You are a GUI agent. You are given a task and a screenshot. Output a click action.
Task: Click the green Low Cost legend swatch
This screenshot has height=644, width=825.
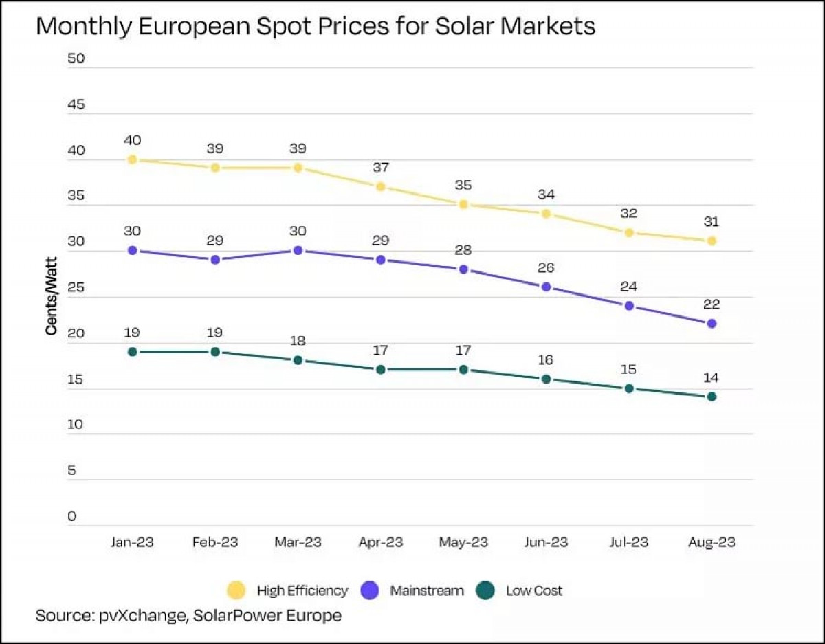tap(486, 590)
